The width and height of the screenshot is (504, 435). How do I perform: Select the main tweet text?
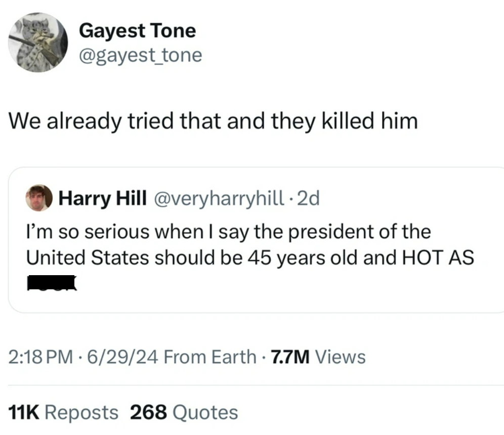coord(213,120)
